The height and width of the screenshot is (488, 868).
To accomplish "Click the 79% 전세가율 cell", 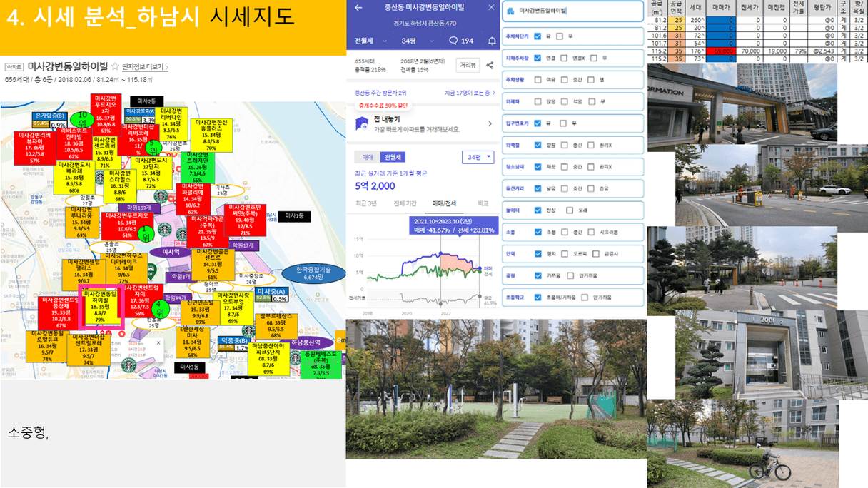I will tap(798, 51).
